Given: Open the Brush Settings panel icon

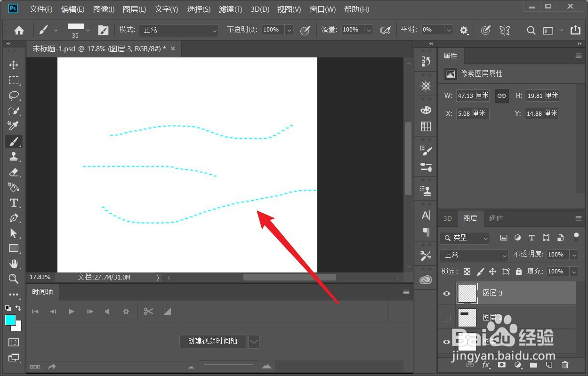Looking at the screenshot, I should click(426, 151).
